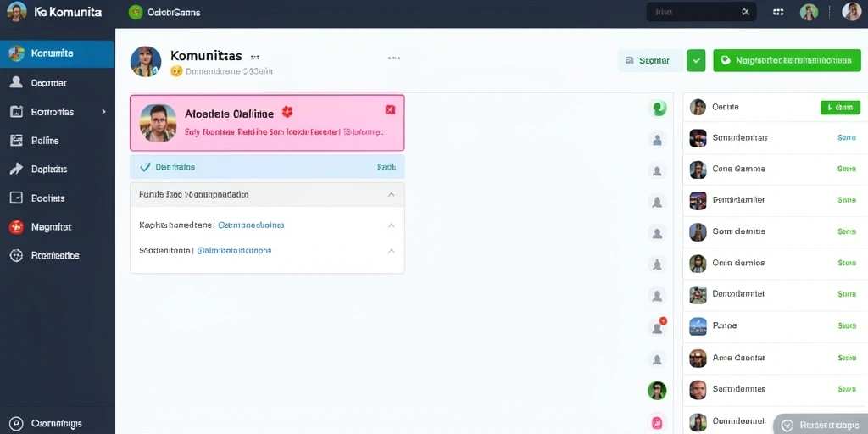Image resolution: width=868 pixels, height=434 pixels.
Task: Click the red flower icon beside Alcedate Olallinae
Action: (x=287, y=113)
